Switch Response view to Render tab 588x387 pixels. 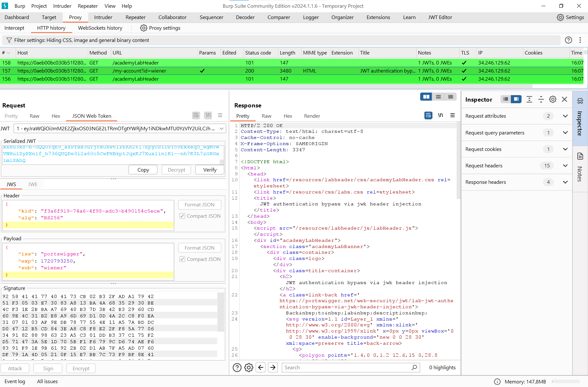[312, 116]
